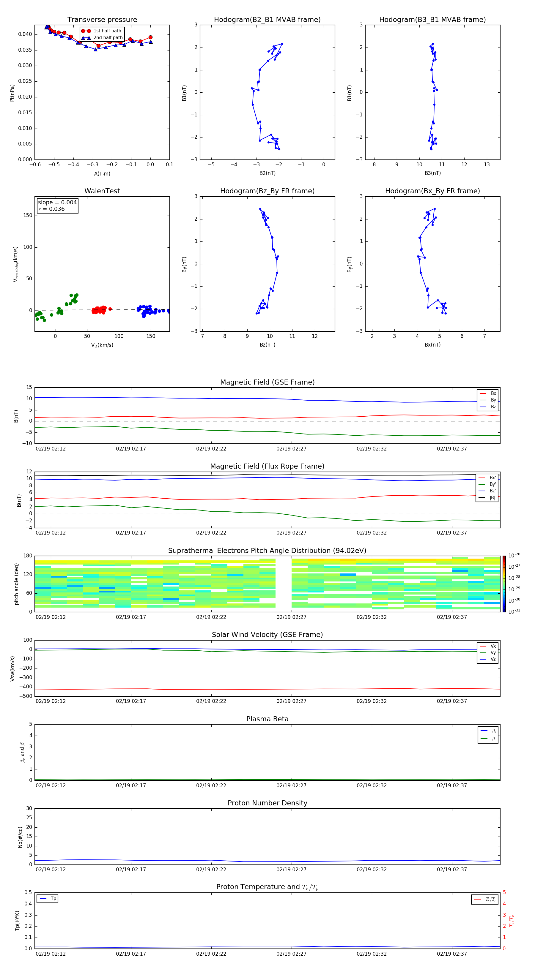The height and width of the screenshot is (980, 535).
Task: Click the "Magnetic Field (GSE Frame)" title
Action: point(267,382)
